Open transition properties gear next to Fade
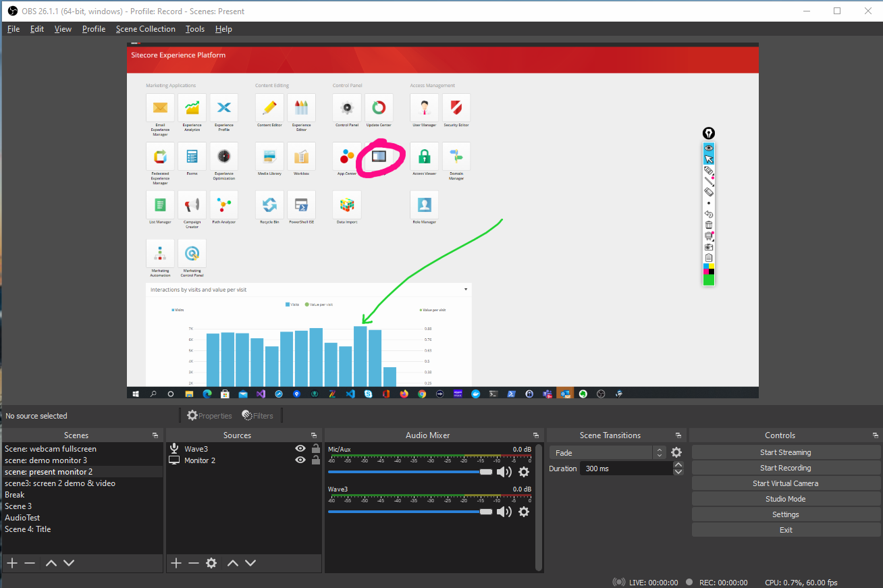Viewport: 883px width, 588px height. tap(676, 453)
